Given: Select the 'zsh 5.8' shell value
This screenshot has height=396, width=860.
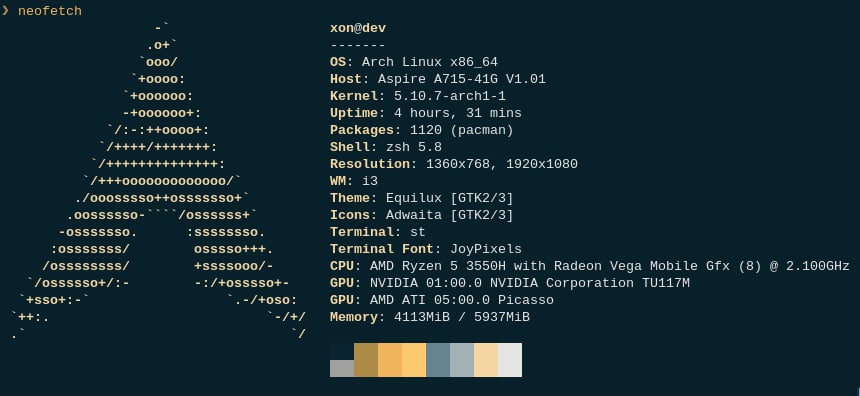Looking at the screenshot, I should pos(414,147).
